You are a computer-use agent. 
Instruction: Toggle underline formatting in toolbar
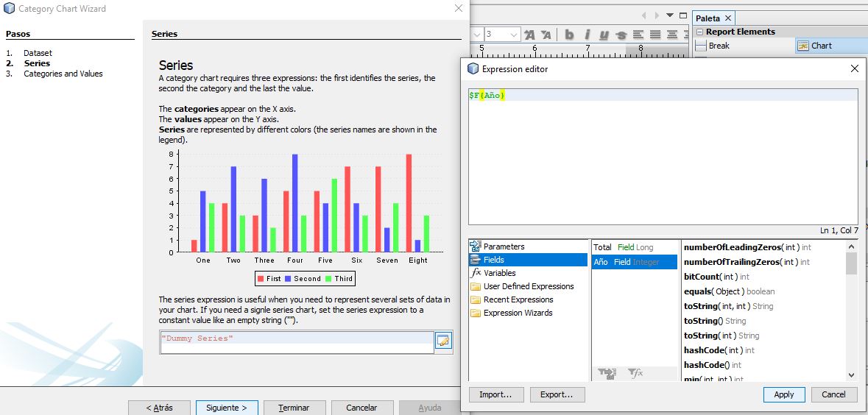pos(604,35)
